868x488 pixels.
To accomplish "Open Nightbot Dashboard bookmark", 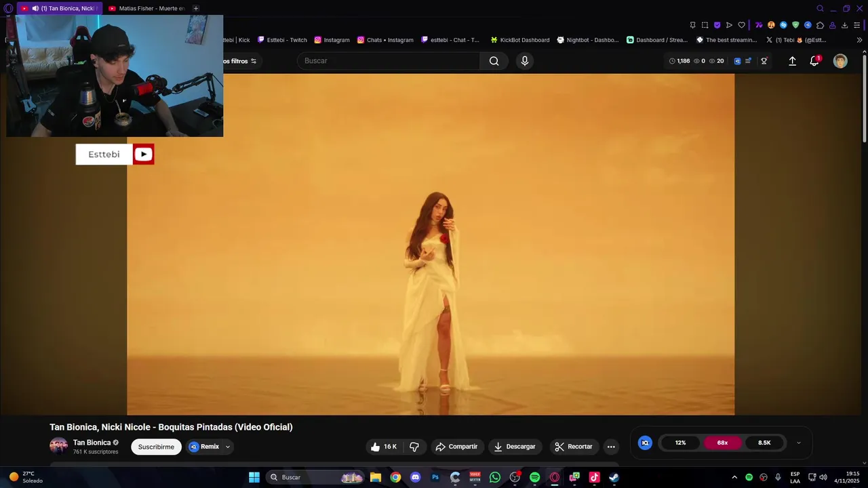I will tap(587, 40).
